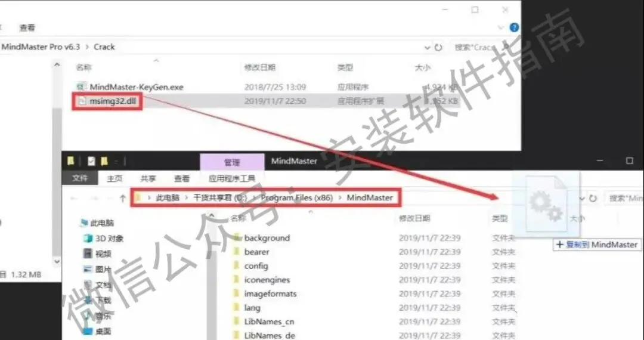Open the 文件 menu in MindMaster window
Viewport: 644px width, 340px height.
80,178
